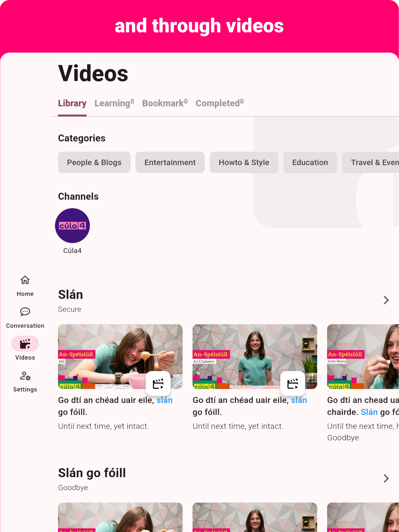Open the An Cholainn video thumbnail

255,356
